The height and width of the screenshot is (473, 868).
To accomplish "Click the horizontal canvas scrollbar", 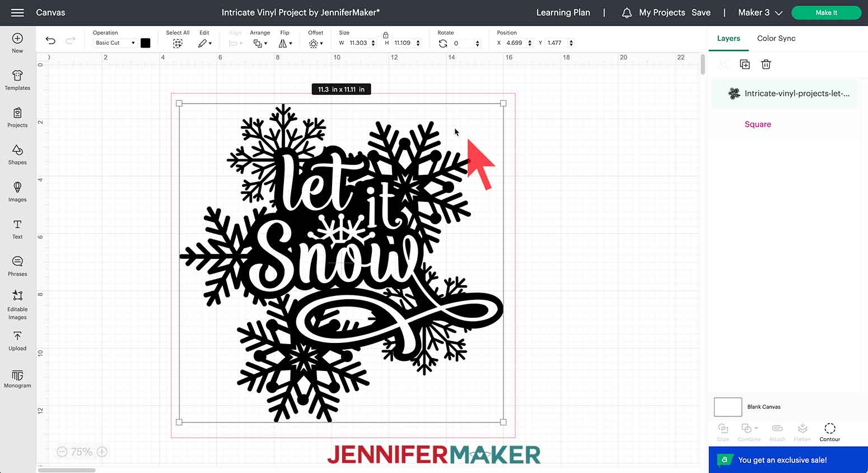I will point(67,470).
